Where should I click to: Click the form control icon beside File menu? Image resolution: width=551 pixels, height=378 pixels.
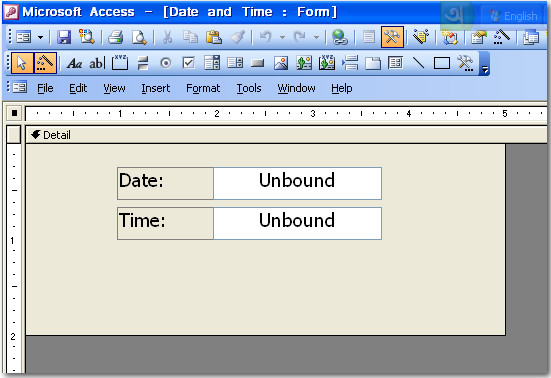[19, 87]
